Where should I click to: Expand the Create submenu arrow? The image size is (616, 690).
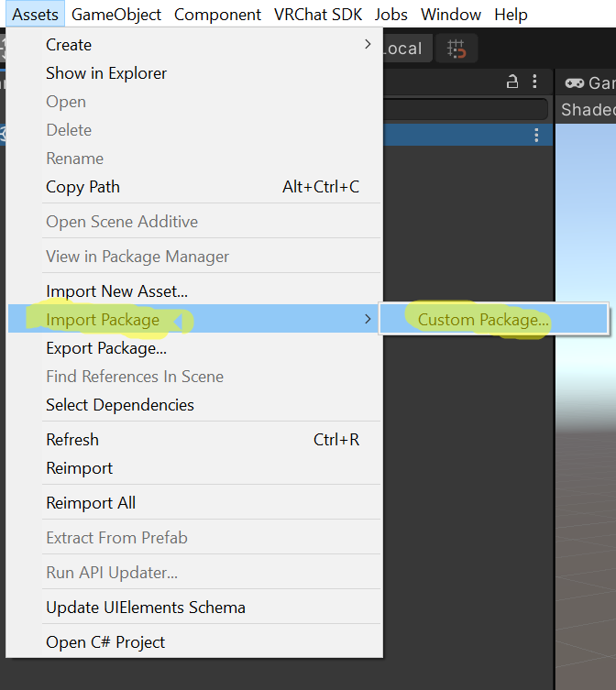pos(368,45)
